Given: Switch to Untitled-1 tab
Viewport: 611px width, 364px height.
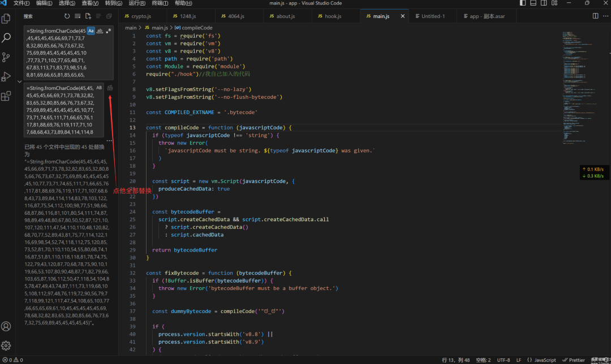Looking at the screenshot, I should click(x=433, y=16).
